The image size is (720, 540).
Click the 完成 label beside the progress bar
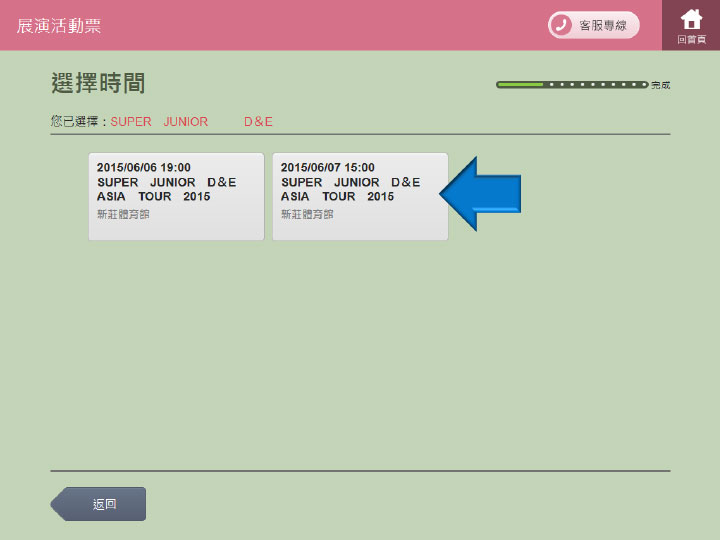[x=660, y=86]
